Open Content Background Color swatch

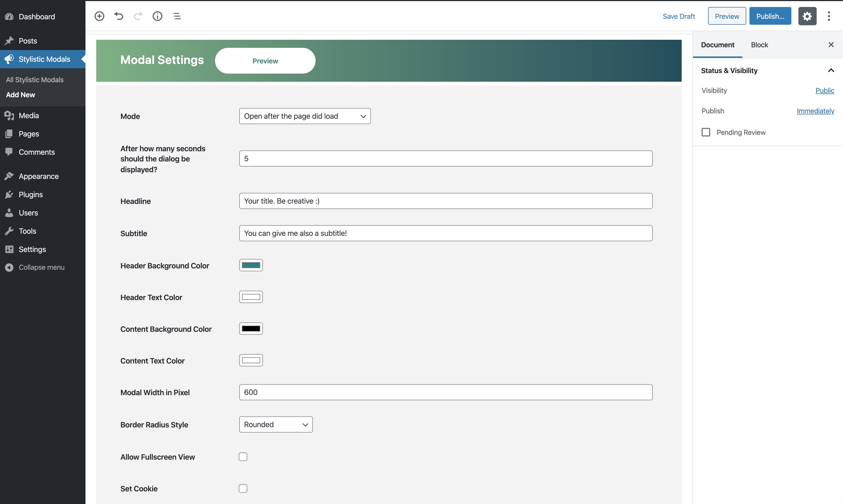coord(251,328)
